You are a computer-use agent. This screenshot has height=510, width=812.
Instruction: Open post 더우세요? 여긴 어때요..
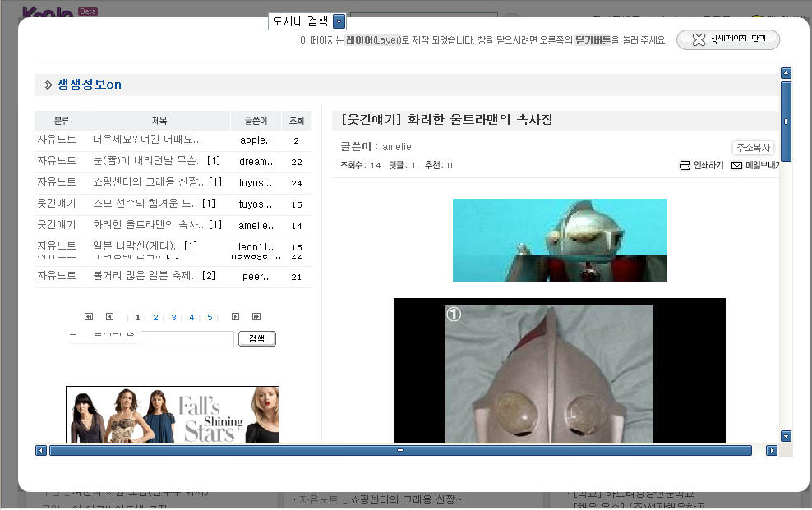[x=145, y=140]
